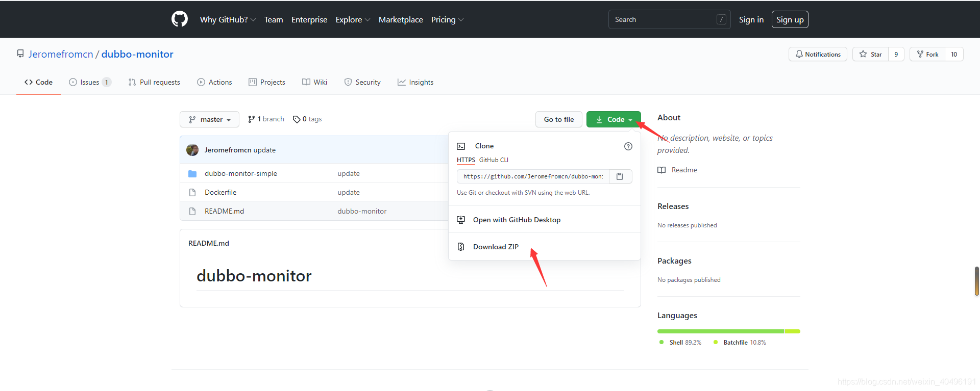
Task: Expand the Explore dropdown menu
Action: click(x=353, y=19)
